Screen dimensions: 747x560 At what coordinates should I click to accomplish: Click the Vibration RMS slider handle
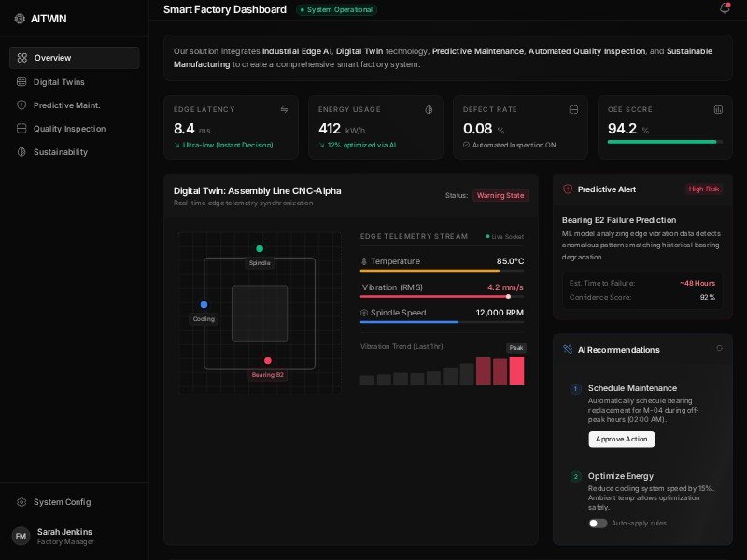pos(508,296)
